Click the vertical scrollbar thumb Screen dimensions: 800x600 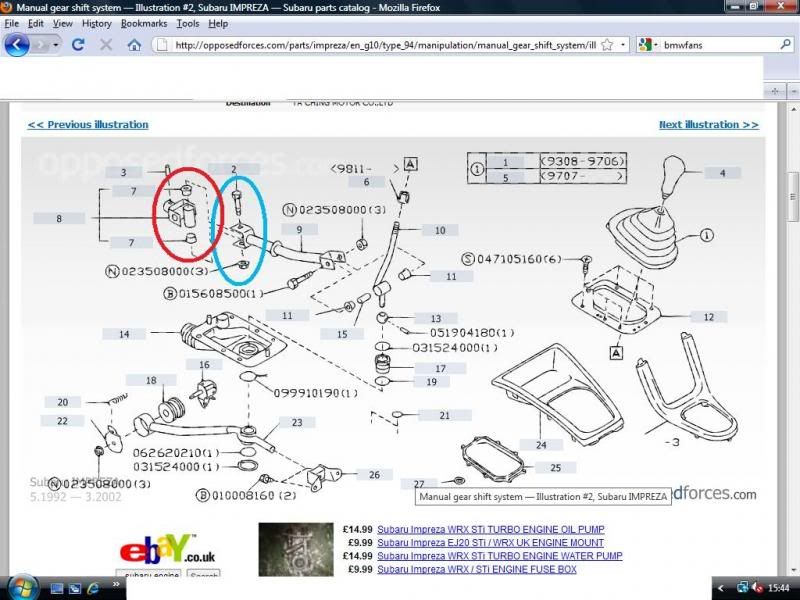[x=793, y=196]
